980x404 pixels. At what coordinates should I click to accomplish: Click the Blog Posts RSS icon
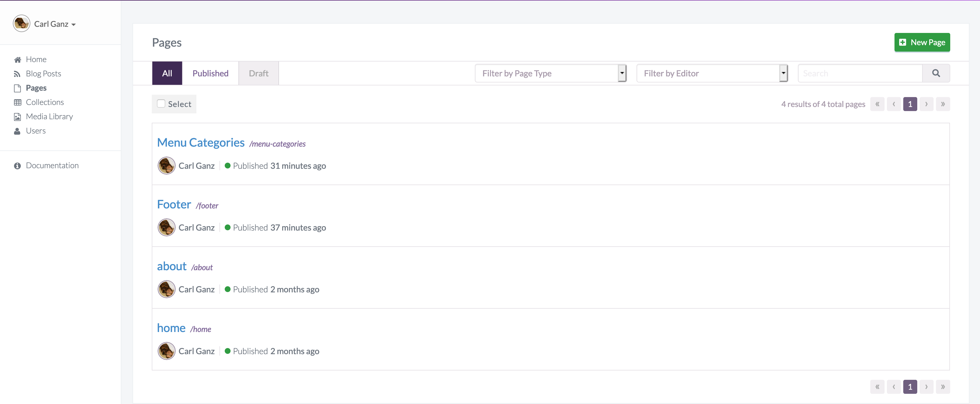coord(17,74)
